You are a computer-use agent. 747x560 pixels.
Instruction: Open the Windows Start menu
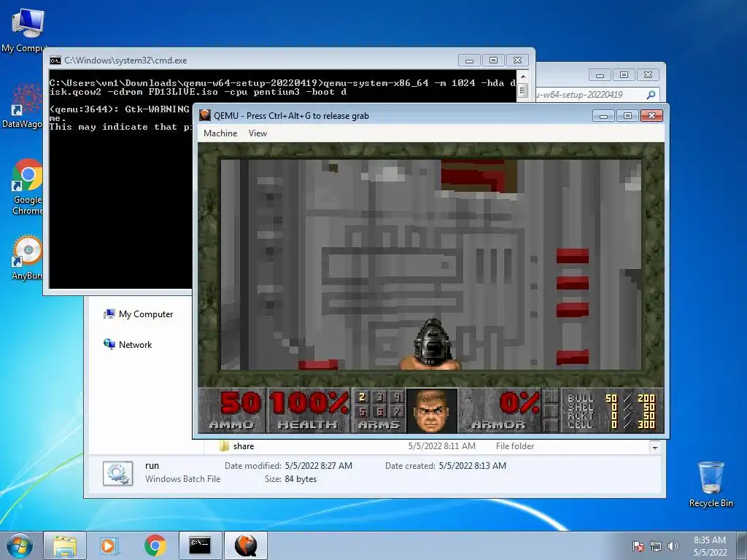[x=20, y=545]
